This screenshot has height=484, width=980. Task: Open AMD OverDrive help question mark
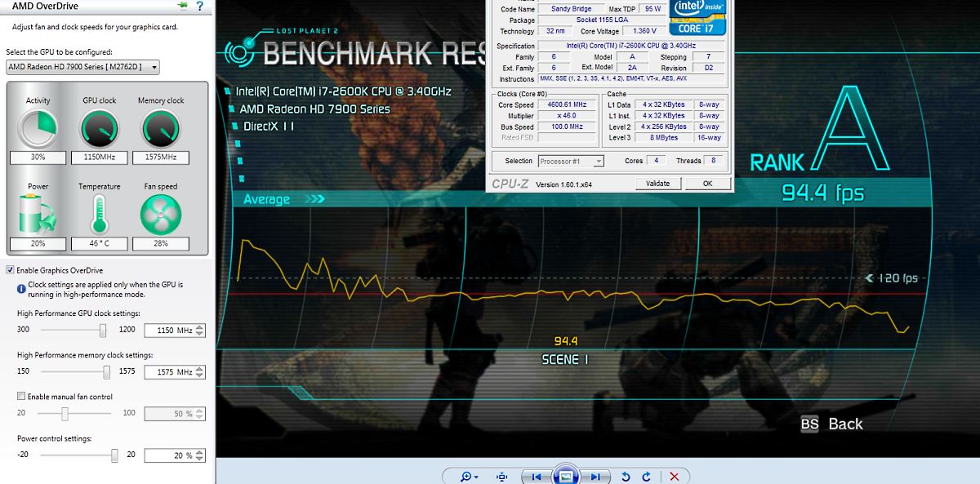(199, 7)
